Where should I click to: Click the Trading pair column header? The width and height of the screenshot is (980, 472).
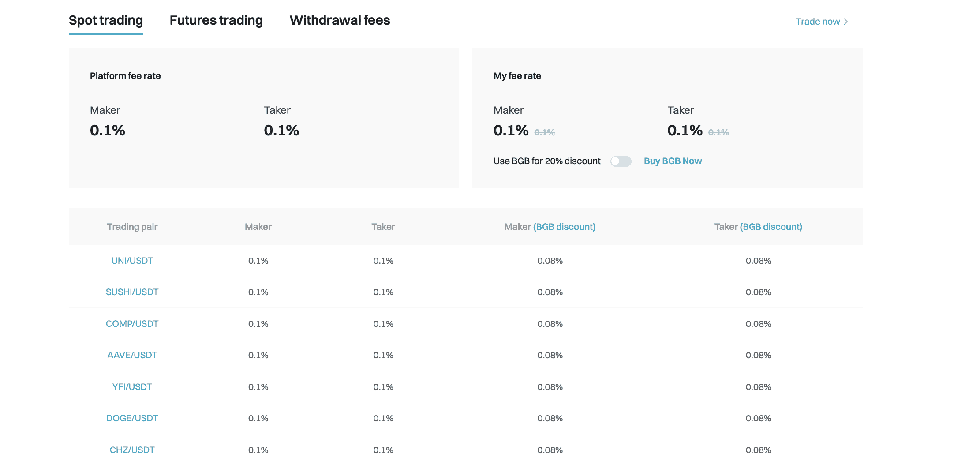click(x=132, y=227)
